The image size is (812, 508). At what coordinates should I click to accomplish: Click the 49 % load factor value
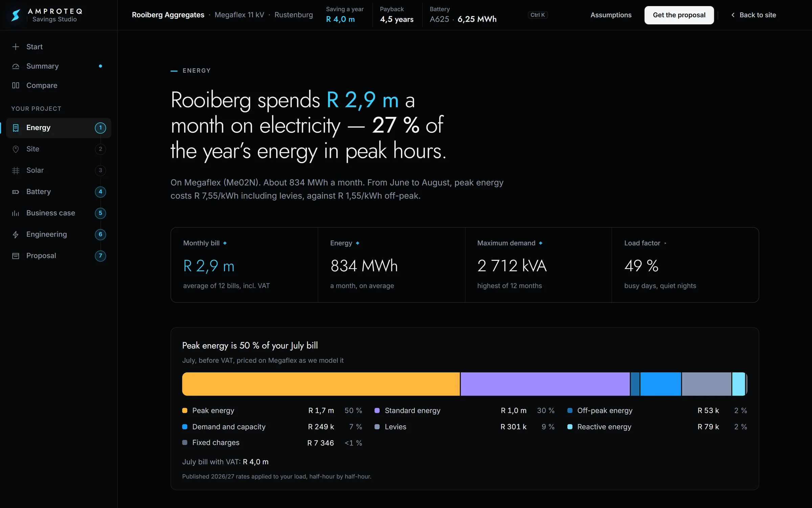641,266
